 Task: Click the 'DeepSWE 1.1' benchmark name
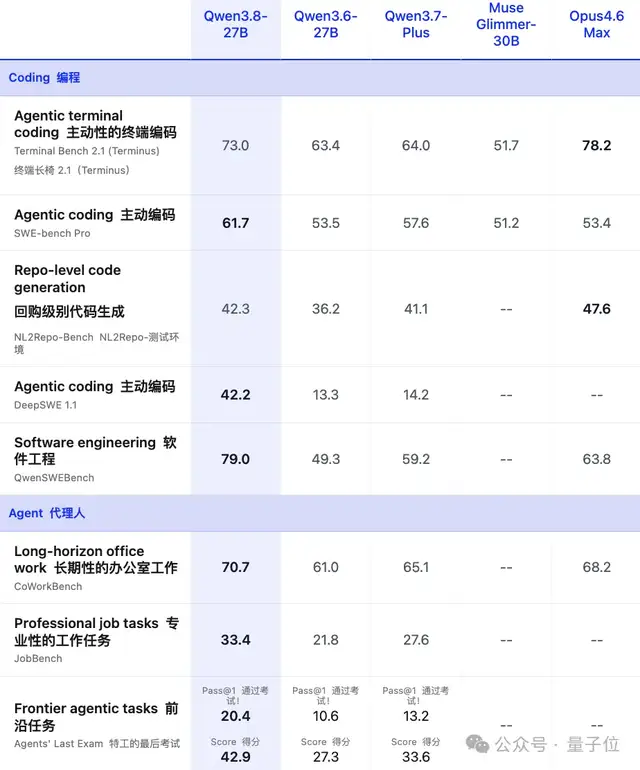(45, 406)
